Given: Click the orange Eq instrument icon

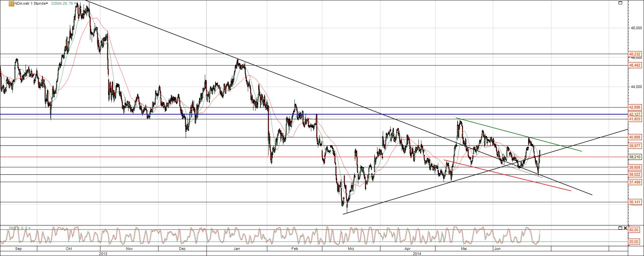Looking at the screenshot, I should (11, 4).
